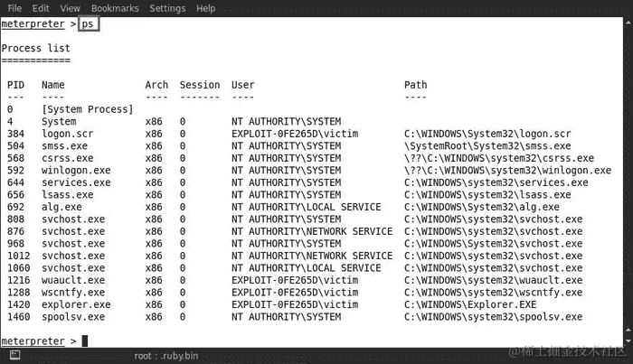The width and height of the screenshot is (633, 364).
Task: Open the Settings menu
Action: coord(167,8)
